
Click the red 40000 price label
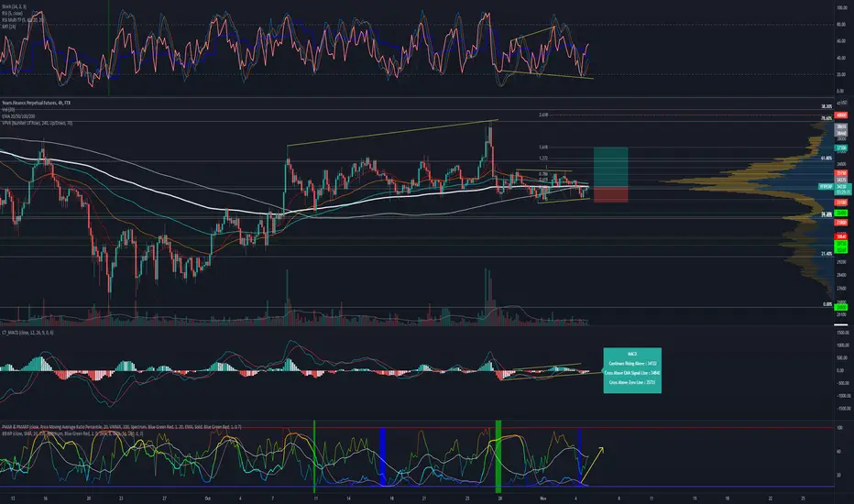pyautogui.click(x=841, y=115)
